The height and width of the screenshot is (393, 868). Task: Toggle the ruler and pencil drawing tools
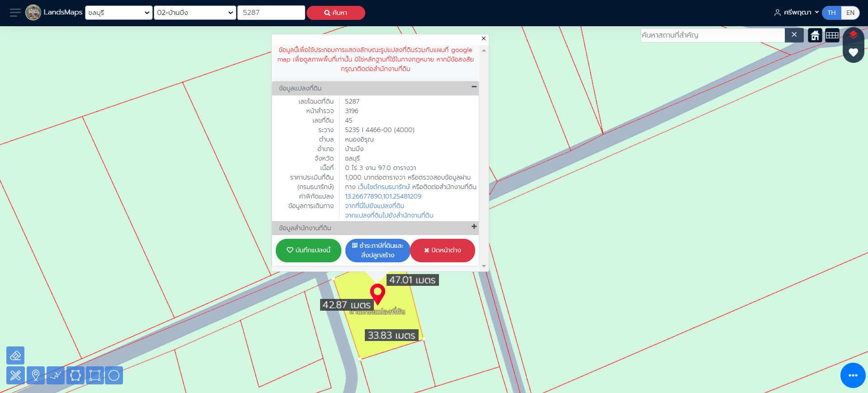(x=15, y=375)
